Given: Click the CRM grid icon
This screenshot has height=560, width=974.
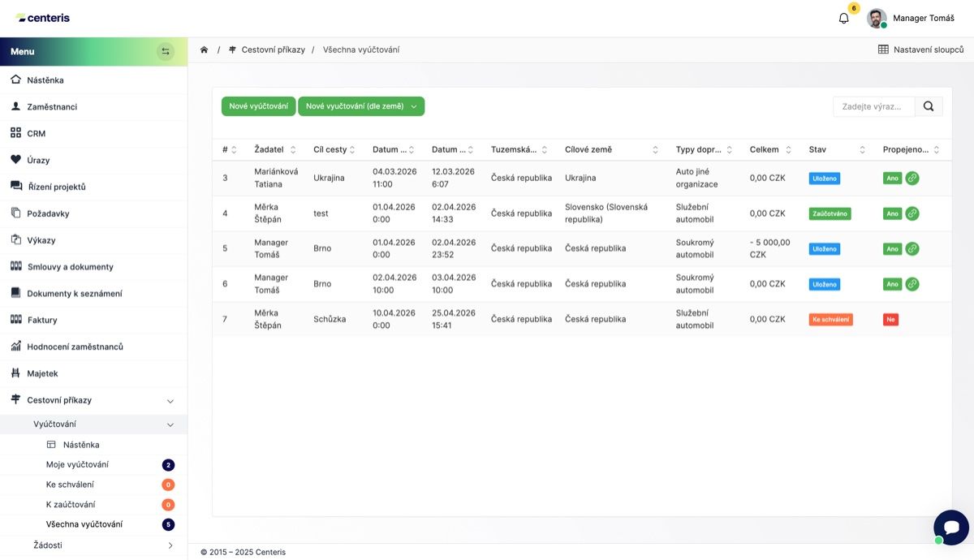Looking at the screenshot, I should click(15, 133).
